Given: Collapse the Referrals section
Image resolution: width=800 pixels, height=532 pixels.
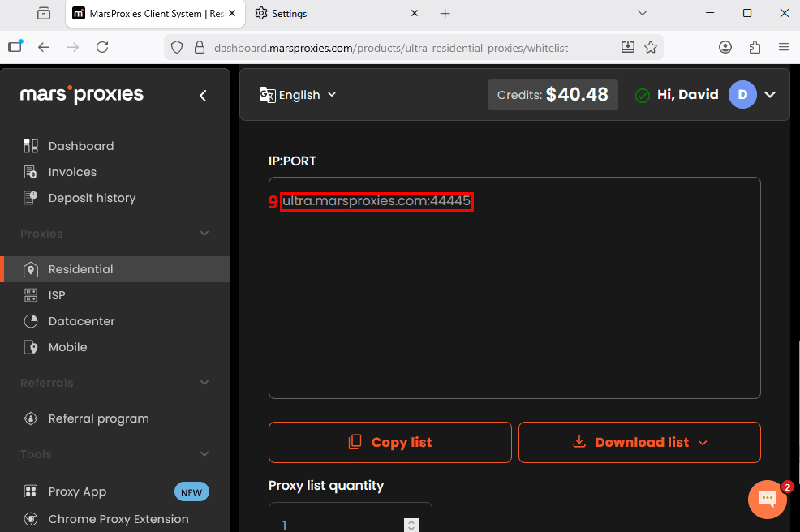Looking at the screenshot, I should (204, 383).
